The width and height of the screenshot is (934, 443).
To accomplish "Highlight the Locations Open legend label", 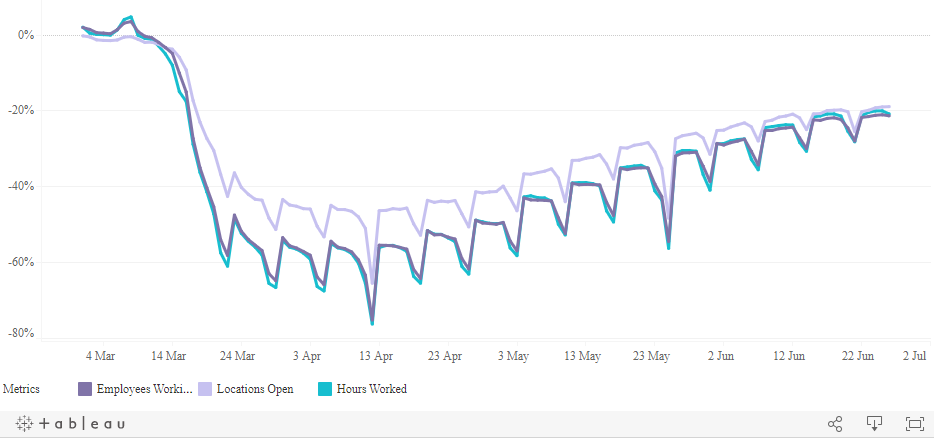I will pyautogui.click(x=255, y=389).
